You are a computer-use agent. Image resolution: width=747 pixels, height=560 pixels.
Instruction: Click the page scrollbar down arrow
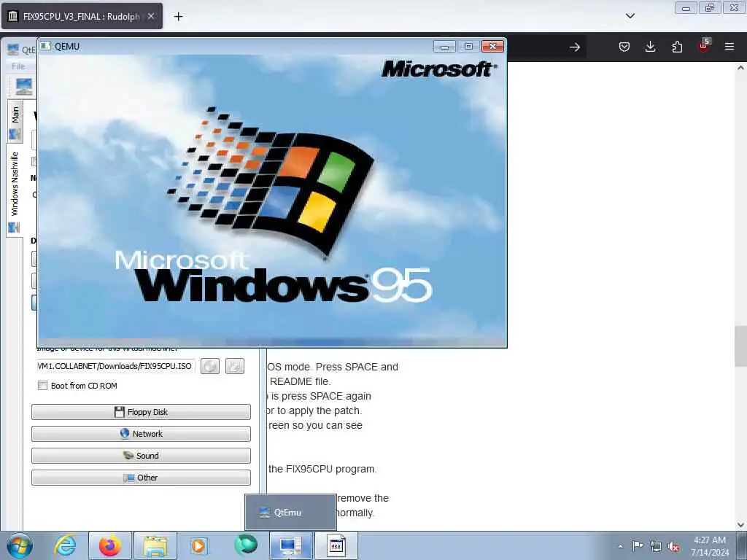[740, 525]
